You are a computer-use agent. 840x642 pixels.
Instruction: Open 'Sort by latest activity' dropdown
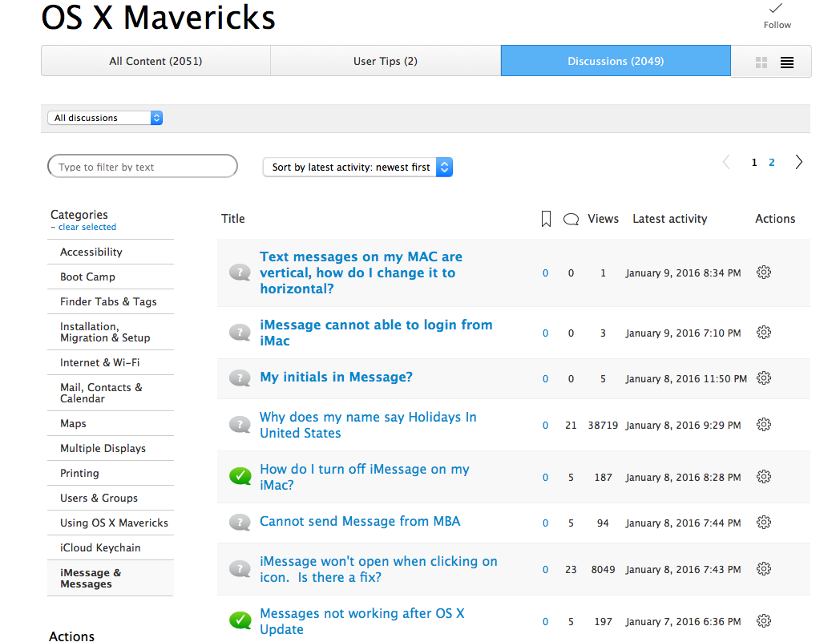357,168
